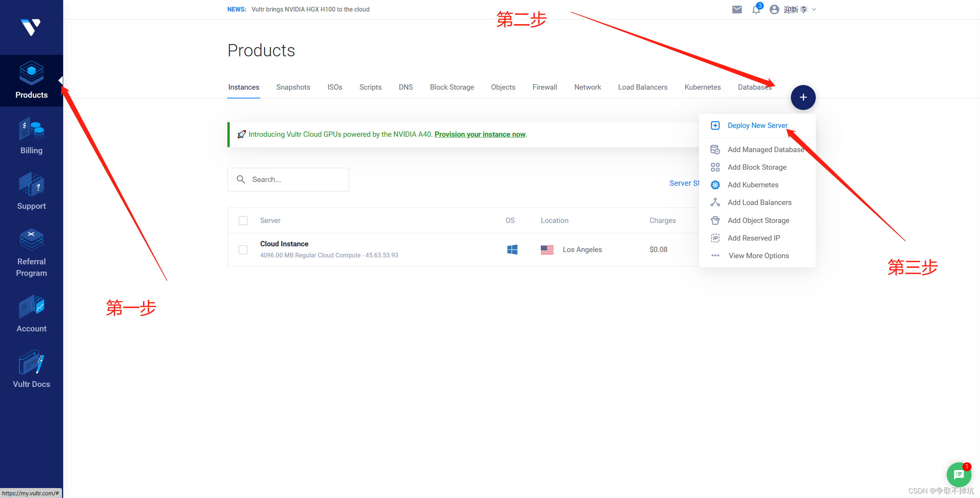The image size is (980, 498).
Task: Switch to the Snapshots tab
Action: (x=293, y=87)
